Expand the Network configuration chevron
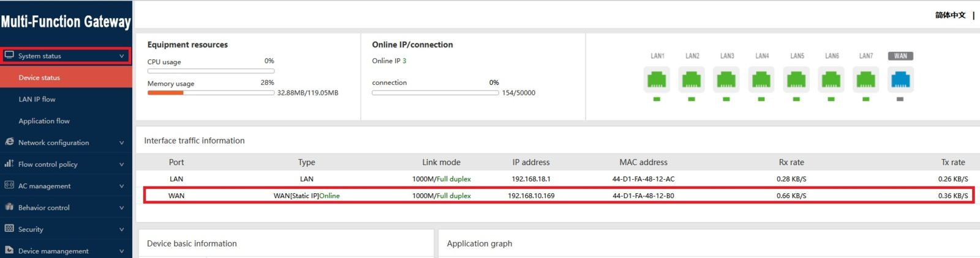This screenshot has height=258, width=980. (x=121, y=143)
